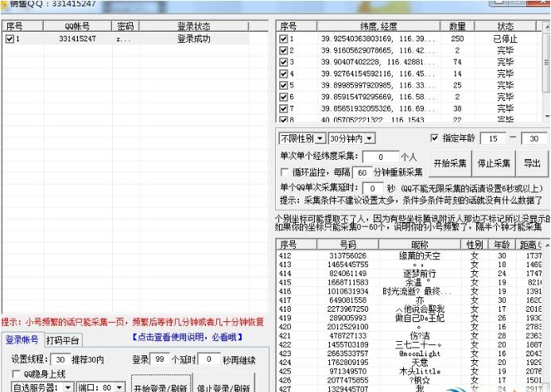Toggle checkbox for coordinate row 5

click(284, 85)
